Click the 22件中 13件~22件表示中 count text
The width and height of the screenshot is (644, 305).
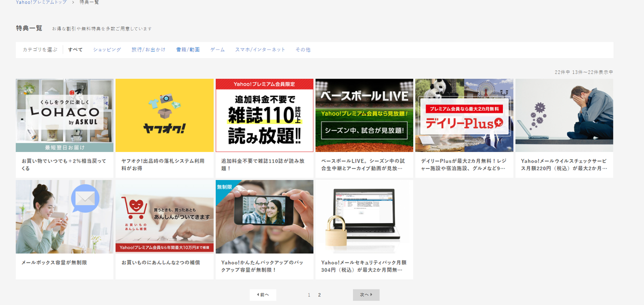pos(584,72)
